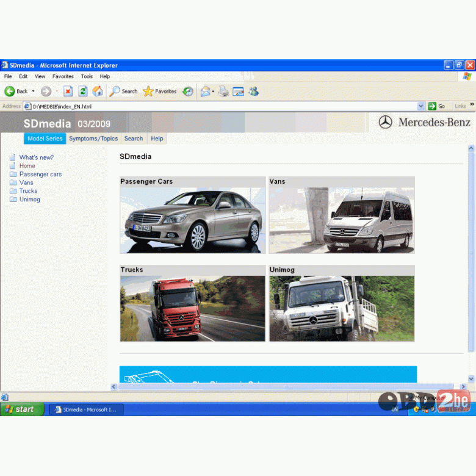Click the Messenger people icon
The image size is (476, 476).
pos(253,91)
